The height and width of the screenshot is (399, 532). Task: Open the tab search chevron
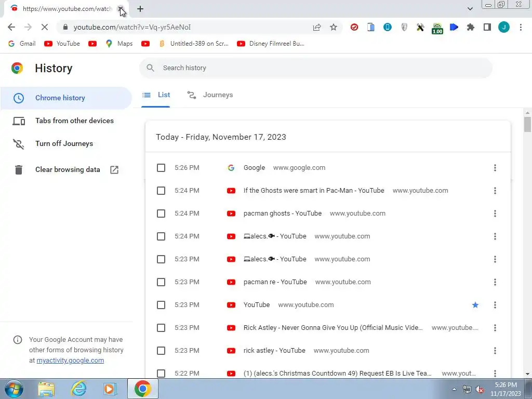click(470, 9)
